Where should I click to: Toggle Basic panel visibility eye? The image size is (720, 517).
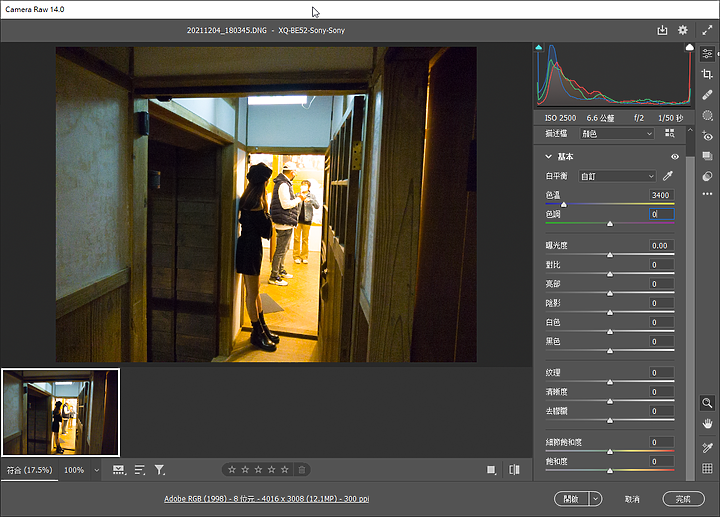[x=675, y=157]
